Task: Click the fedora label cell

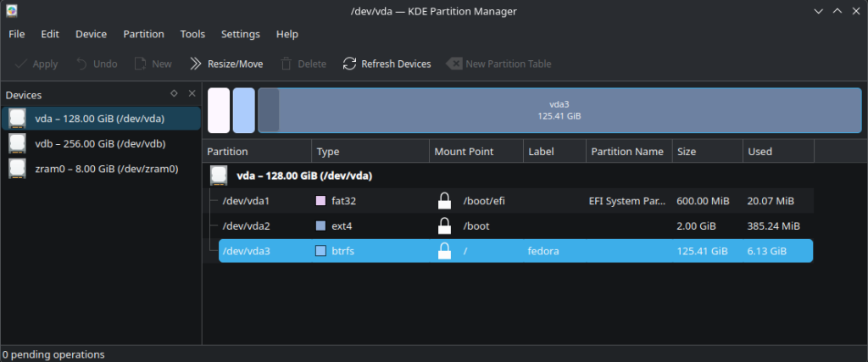Action: coord(543,251)
